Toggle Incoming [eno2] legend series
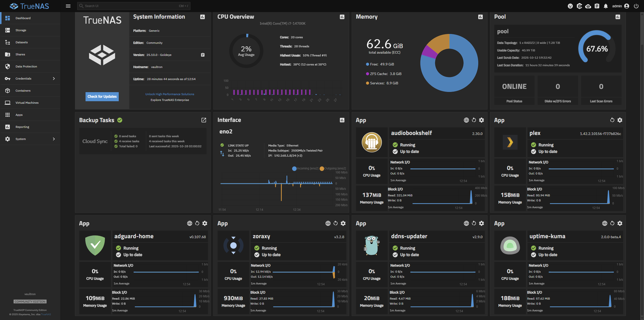Viewport: 644px width, 320px height. tap(305, 168)
